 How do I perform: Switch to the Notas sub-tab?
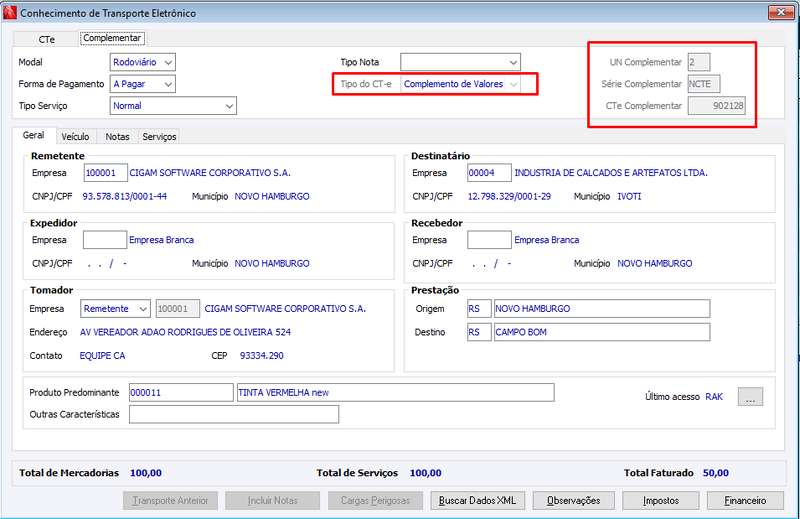coord(117,137)
